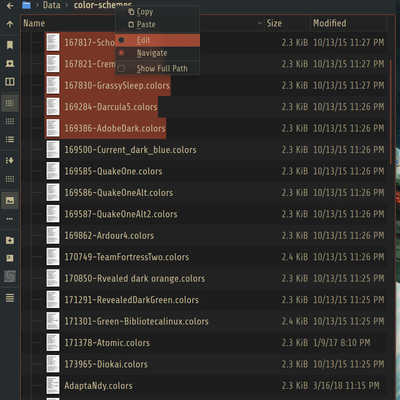Sort by the Size column header
Image resolution: width=400 pixels, height=400 pixels.
click(287, 23)
